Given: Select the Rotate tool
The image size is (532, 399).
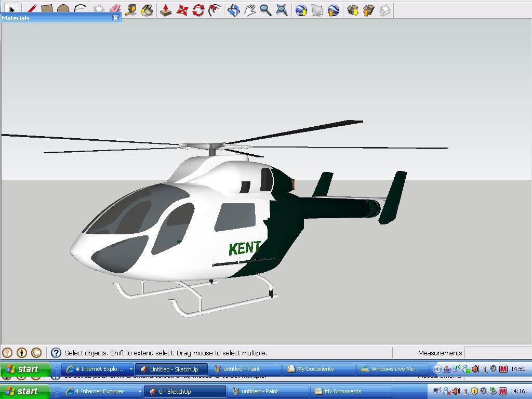Looking at the screenshot, I should pyautogui.click(x=198, y=10).
